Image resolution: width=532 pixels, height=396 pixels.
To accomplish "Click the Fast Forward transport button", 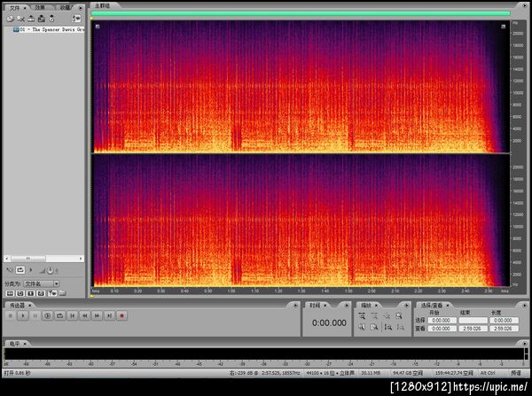I will point(96,315).
